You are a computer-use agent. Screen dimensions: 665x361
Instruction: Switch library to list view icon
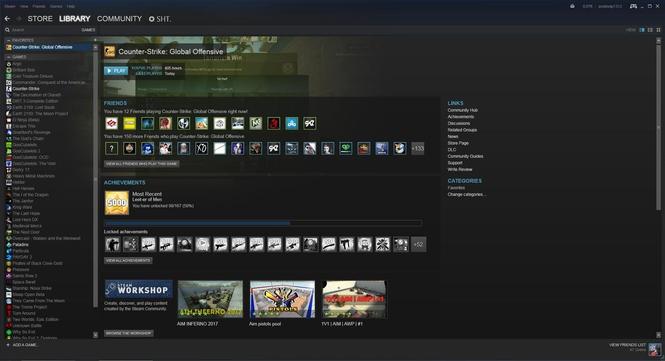pyautogui.click(x=650, y=30)
